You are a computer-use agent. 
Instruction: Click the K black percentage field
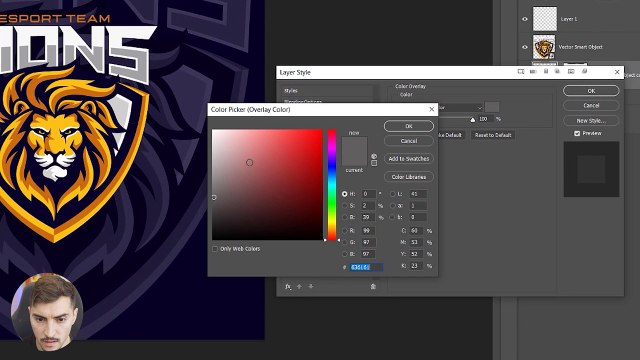coord(416,266)
